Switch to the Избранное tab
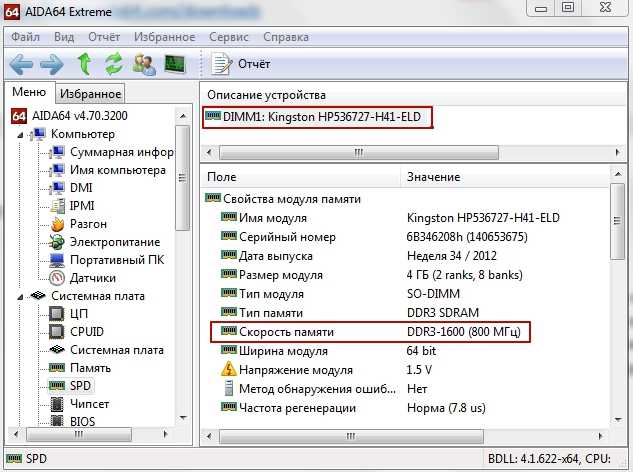This screenshot has height=472, width=633. (x=90, y=94)
